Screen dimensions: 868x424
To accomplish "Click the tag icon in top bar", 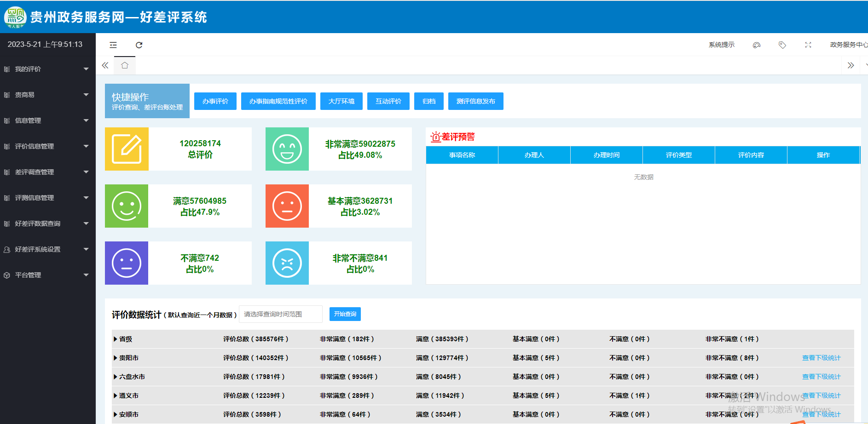I will (x=782, y=45).
